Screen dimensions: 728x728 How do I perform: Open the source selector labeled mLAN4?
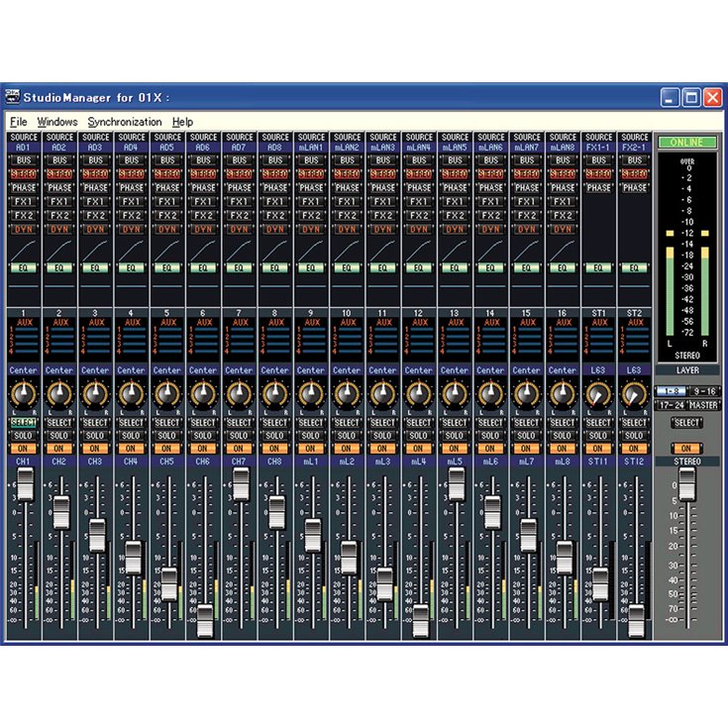[x=419, y=148]
